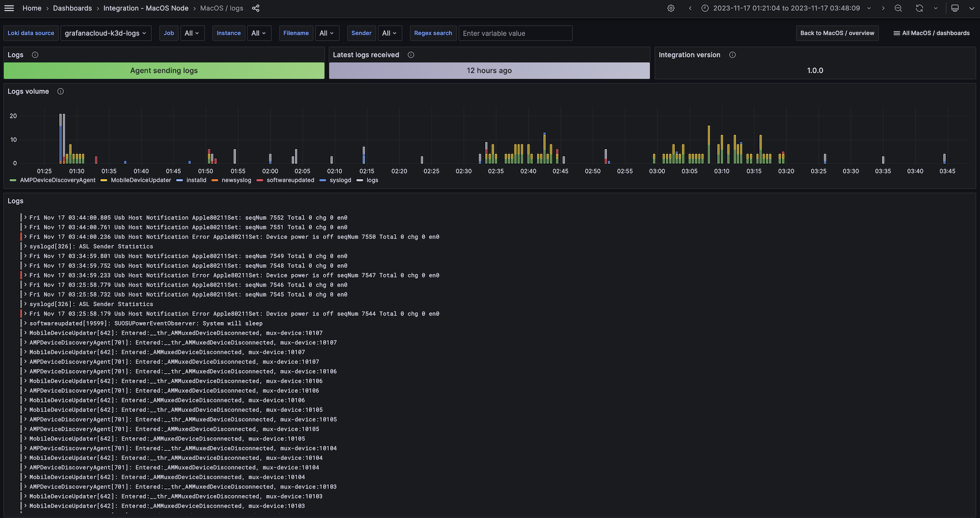Expand the first log line about Usb Host Notification
Screen dimensions: 980x518
point(24,217)
